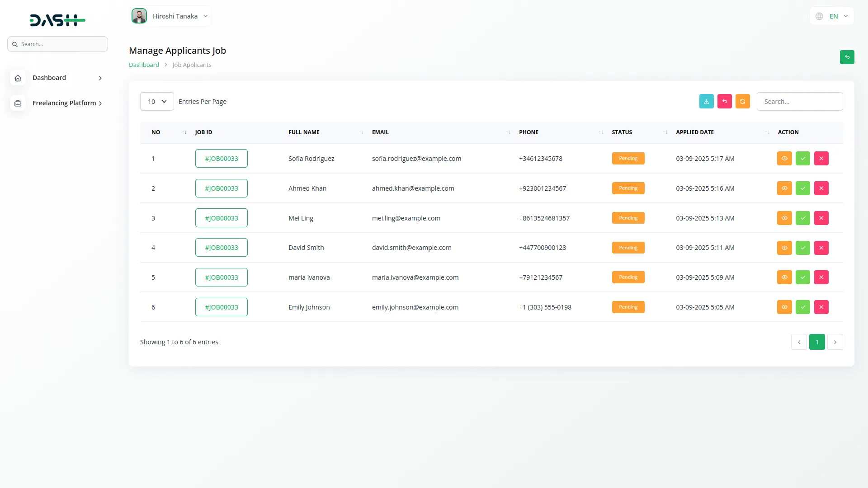The width and height of the screenshot is (868, 488).
Task: View Emily Johnson's application details
Action: 784,307
